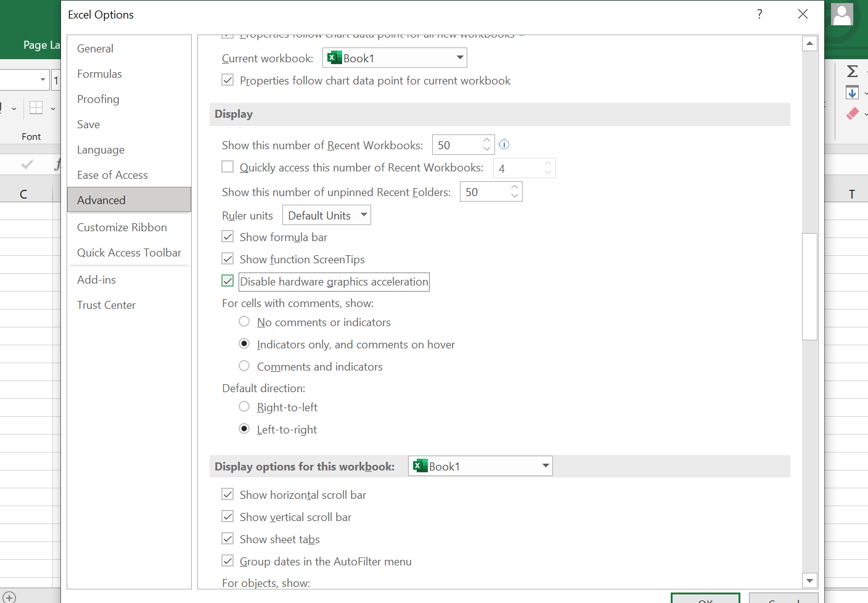
Task: Set default direction to Left-to-right
Action: (x=244, y=429)
